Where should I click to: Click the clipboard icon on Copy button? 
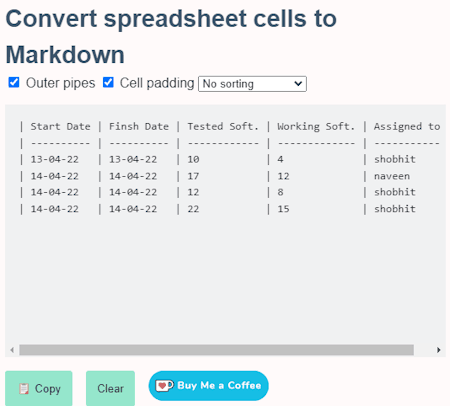[24, 389]
